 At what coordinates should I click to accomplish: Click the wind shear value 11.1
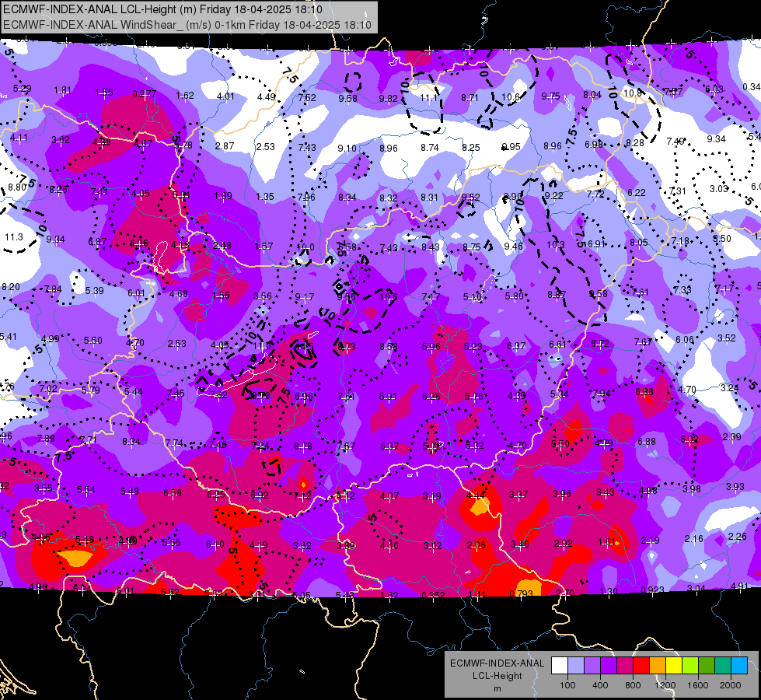428,98
